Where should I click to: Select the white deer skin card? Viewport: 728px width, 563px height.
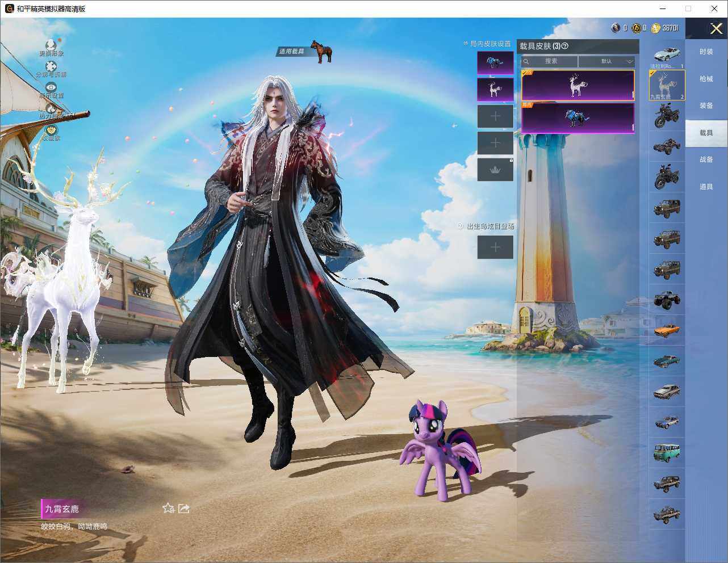coord(578,85)
